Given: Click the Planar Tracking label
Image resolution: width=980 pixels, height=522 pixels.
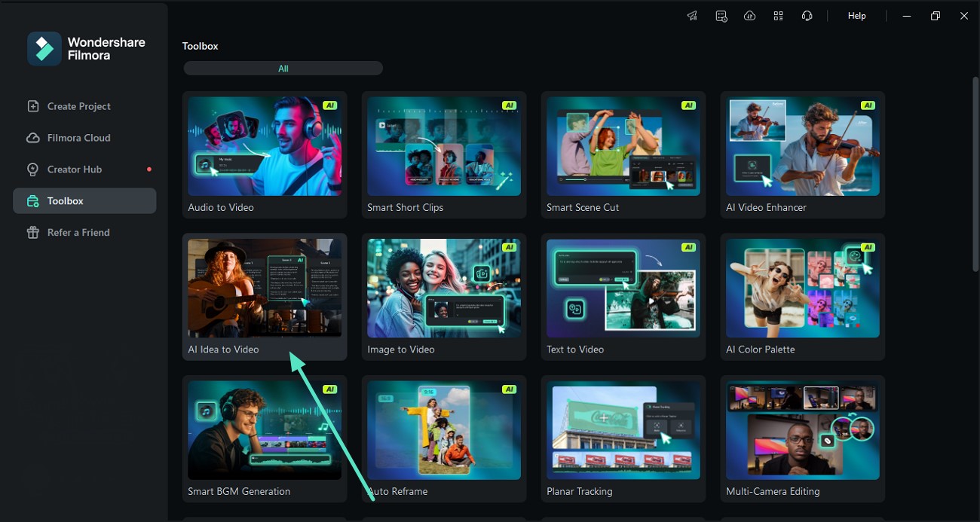Looking at the screenshot, I should [x=580, y=491].
